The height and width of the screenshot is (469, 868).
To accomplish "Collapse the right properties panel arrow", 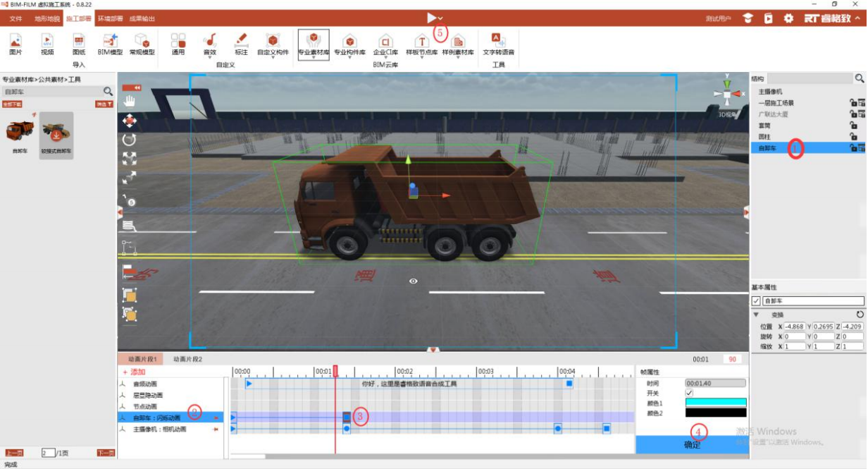I will point(746,212).
